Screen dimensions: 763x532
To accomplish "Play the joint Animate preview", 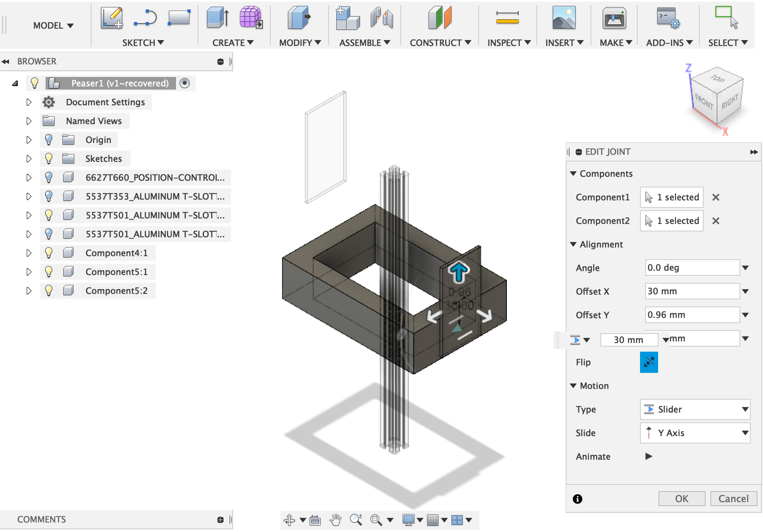I will [x=649, y=456].
